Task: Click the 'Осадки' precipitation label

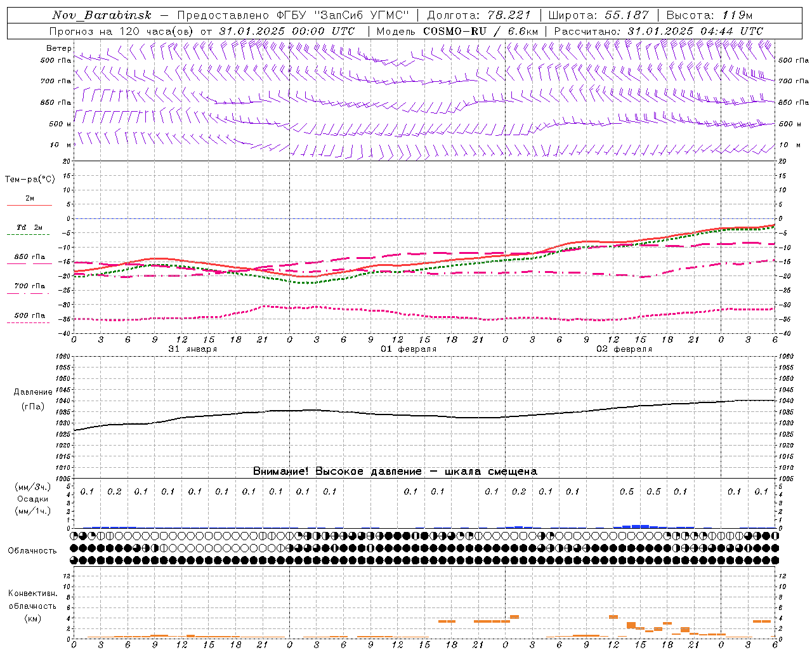Action: click(32, 499)
